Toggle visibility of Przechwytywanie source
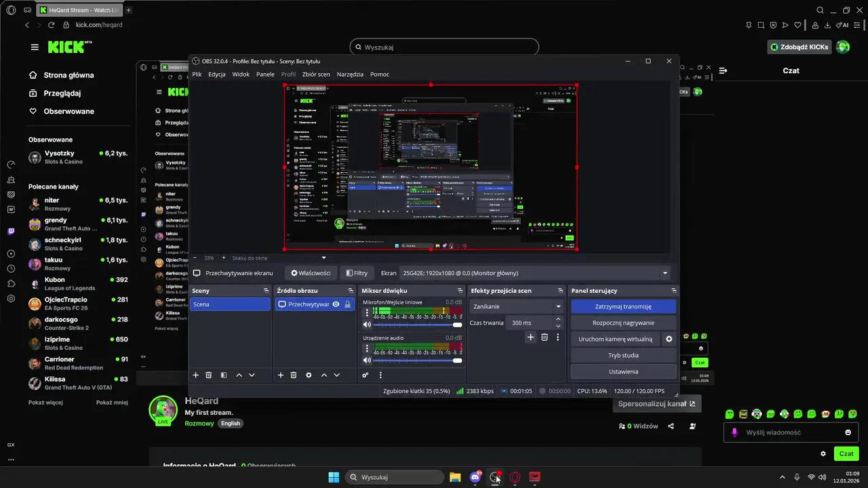Image resolution: width=868 pixels, height=488 pixels. point(336,304)
